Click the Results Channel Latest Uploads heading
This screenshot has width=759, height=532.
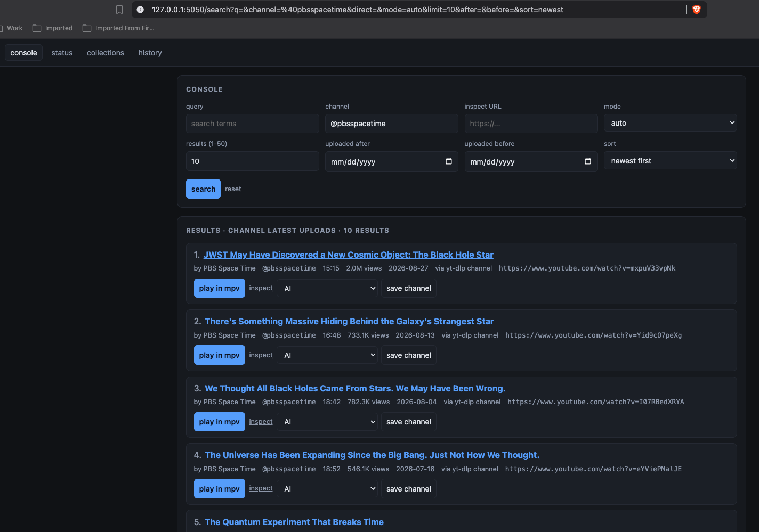(x=287, y=231)
